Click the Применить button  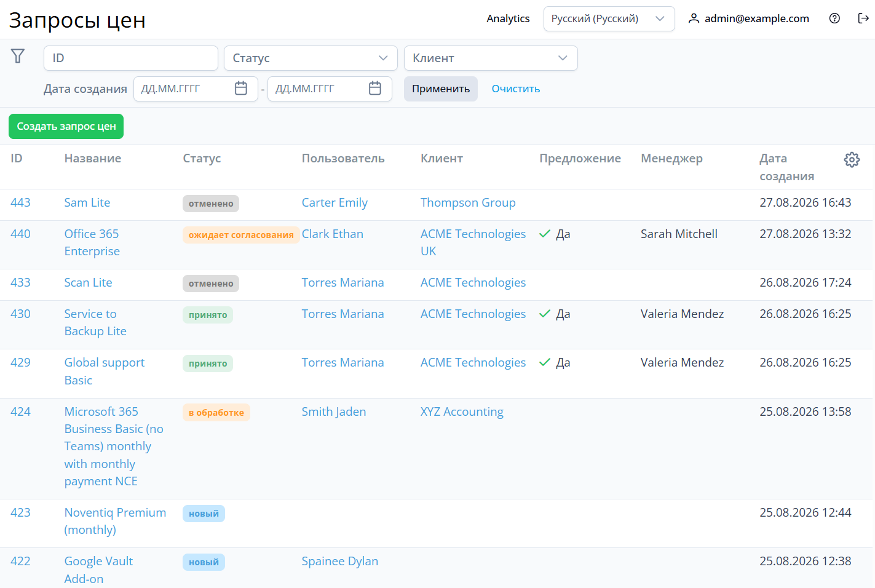(441, 89)
